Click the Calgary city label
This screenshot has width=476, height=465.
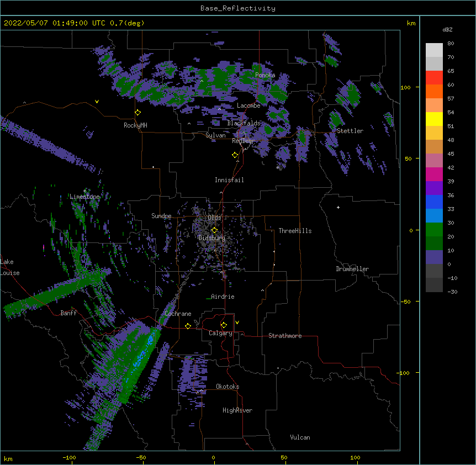click(x=220, y=333)
